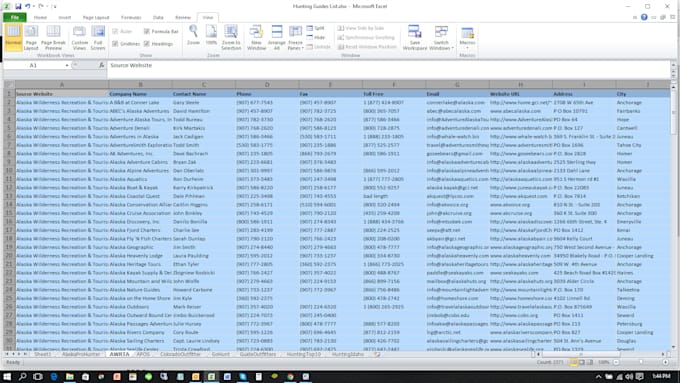
Task: Click the Select All corner button
Action: tap(9, 85)
